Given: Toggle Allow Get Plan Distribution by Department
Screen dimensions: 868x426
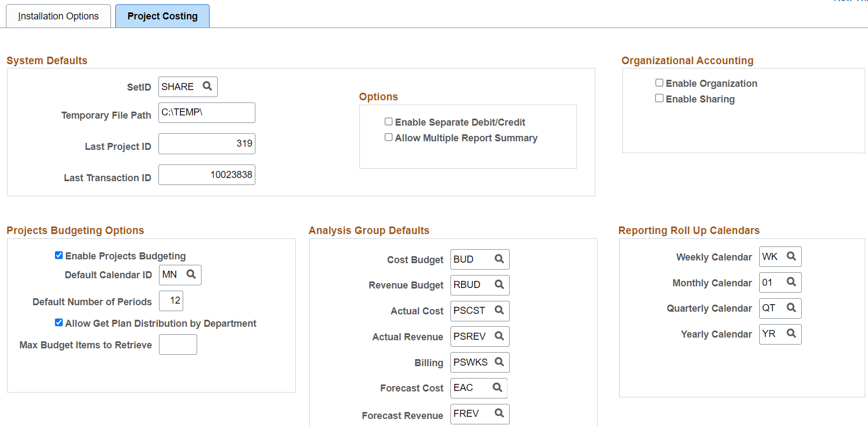Looking at the screenshot, I should click(59, 323).
